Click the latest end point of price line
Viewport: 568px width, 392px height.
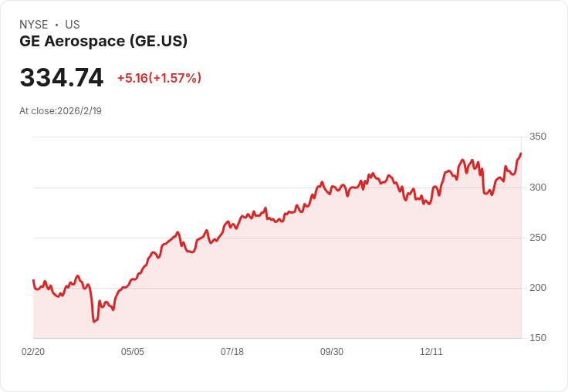pyautogui.click(x=521, y=154)
